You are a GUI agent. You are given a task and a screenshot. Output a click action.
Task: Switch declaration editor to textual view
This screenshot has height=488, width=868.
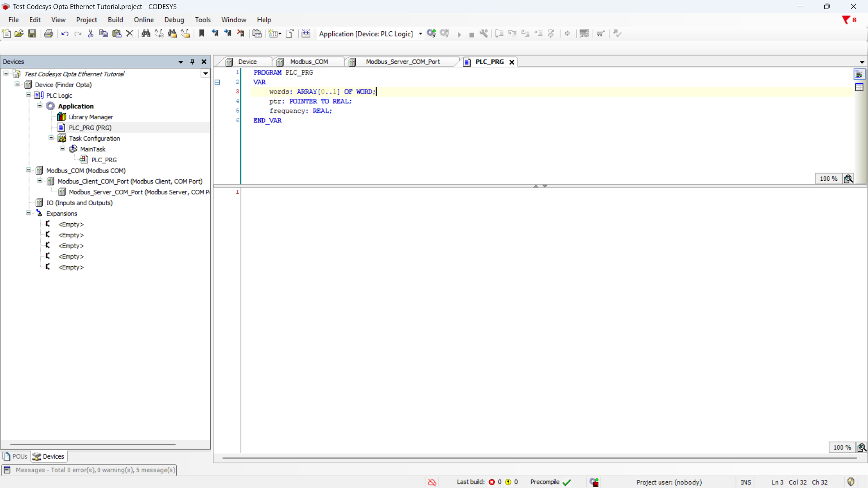pos(859,74)
